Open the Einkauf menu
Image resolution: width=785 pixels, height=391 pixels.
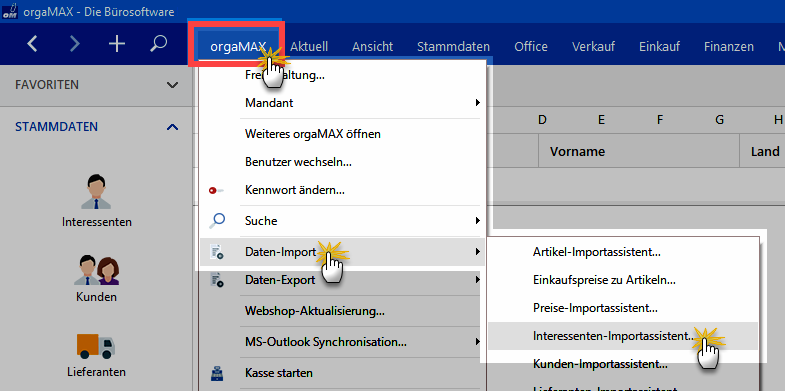tap(659, 47)
